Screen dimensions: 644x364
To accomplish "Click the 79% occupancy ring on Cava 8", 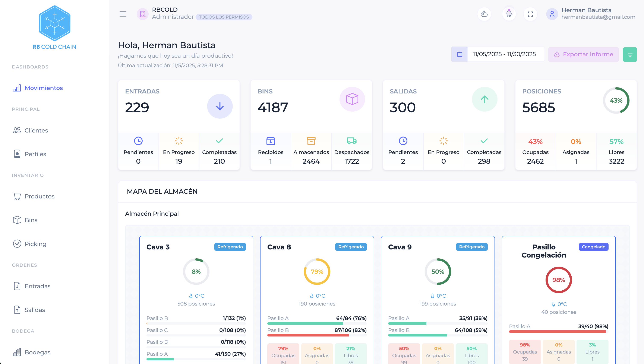I will (x=317, y=271).
